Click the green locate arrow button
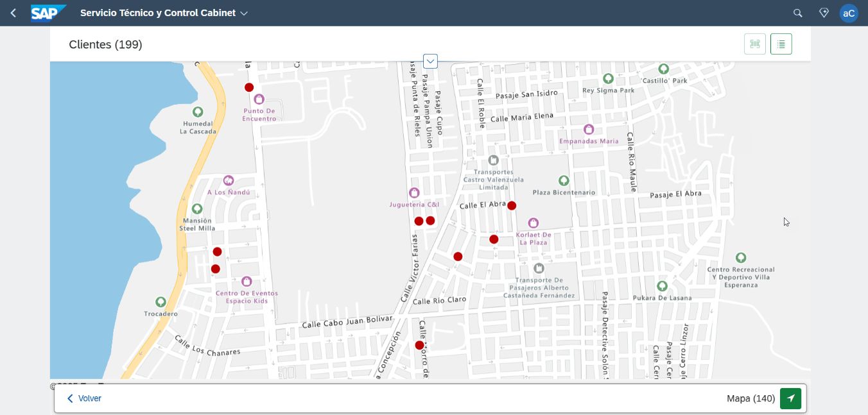 click(x=790, y=398)
